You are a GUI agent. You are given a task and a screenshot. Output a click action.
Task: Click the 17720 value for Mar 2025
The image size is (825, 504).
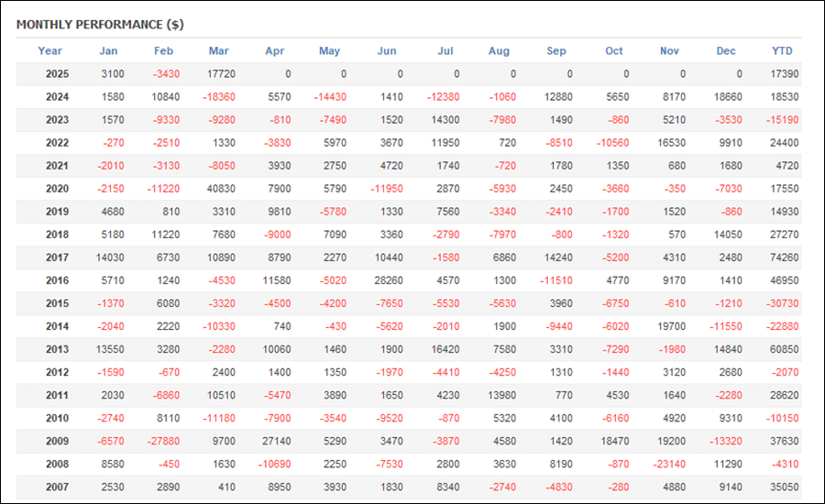221,74
